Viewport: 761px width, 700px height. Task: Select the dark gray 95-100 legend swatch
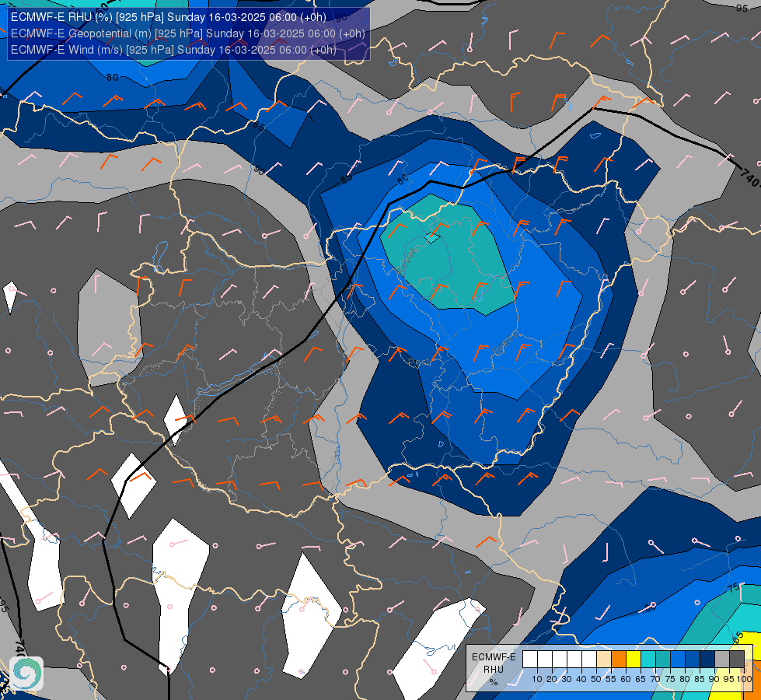737,660
